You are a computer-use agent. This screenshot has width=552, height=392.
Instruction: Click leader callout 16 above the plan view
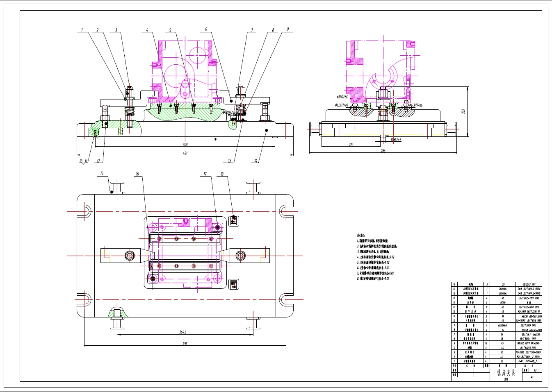(x=137, y=174)
